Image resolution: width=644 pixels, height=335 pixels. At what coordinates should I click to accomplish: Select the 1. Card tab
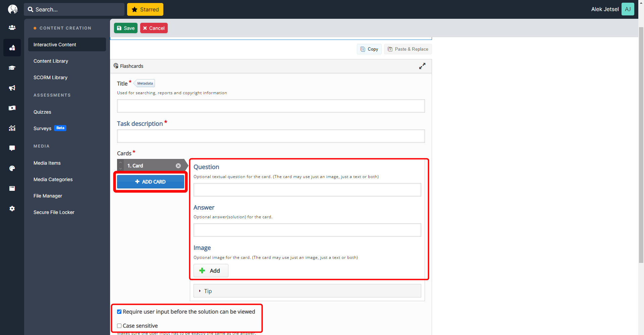click(x=151, y=166)
